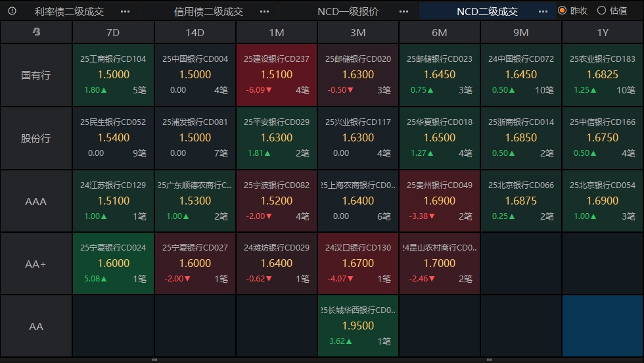Select the AA+ row label
644x363 pixels.
pyautogui.click(x=36, y=264)
